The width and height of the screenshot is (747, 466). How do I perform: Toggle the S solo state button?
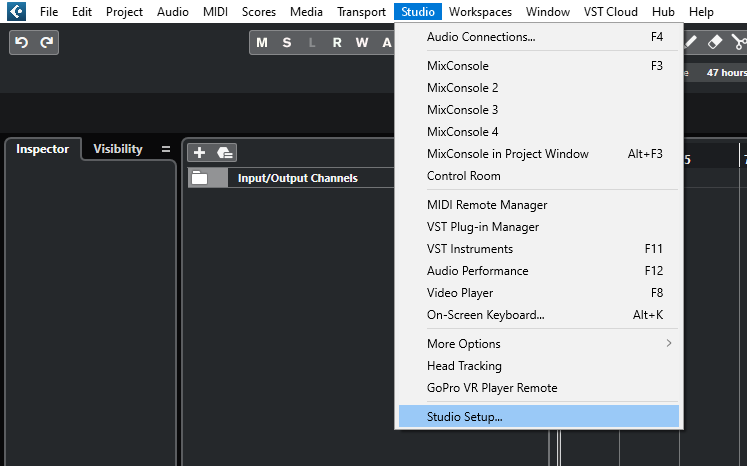click(286, 43)
